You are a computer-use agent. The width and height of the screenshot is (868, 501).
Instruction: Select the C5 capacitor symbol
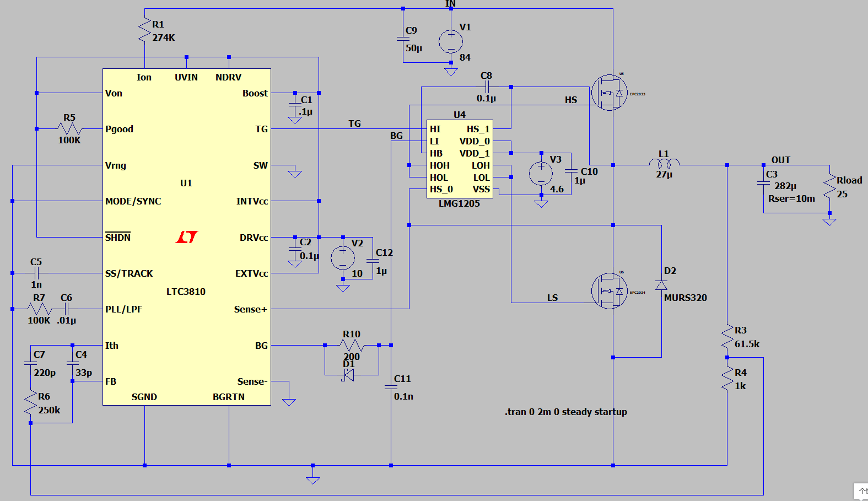[x=36, y=273]
